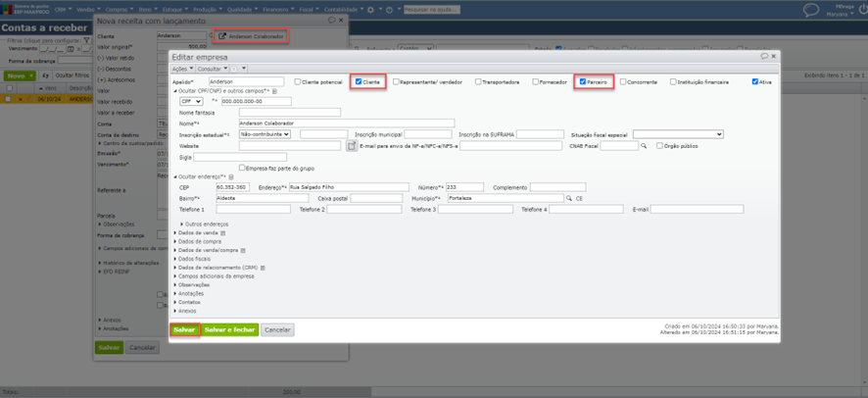This screenshot has height=398, width=868.
Task: Open the CPF type dropdown
Action: (x=191, y=101)
